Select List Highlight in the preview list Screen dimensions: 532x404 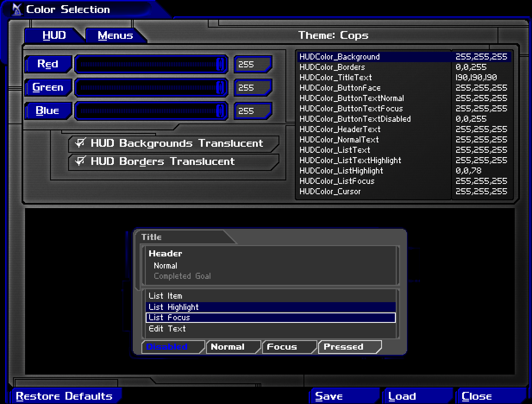point(271,307)
